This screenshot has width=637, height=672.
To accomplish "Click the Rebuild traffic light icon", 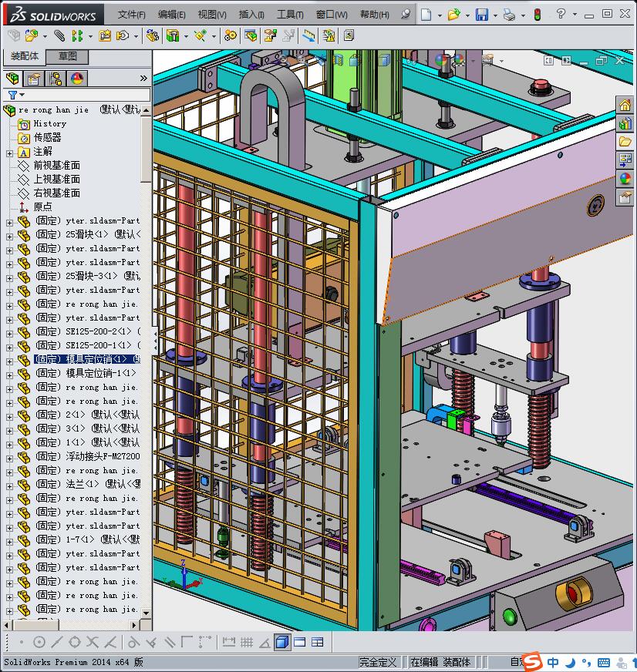I will [537, 15].
